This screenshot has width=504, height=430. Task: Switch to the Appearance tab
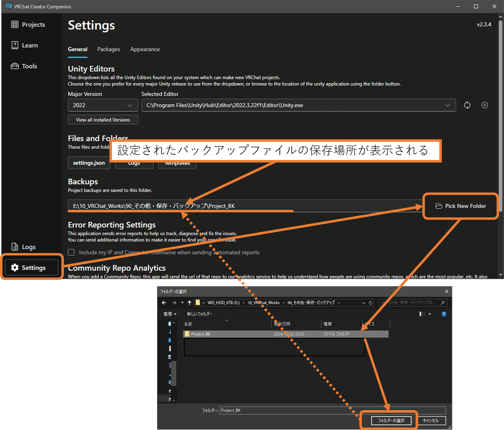tap(145, 49)
